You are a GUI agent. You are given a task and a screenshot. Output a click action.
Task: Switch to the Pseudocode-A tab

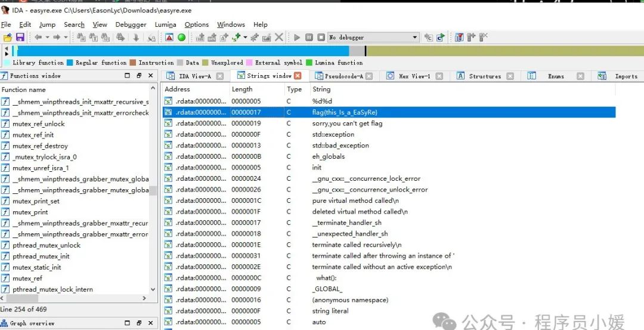tap(344, 76)
